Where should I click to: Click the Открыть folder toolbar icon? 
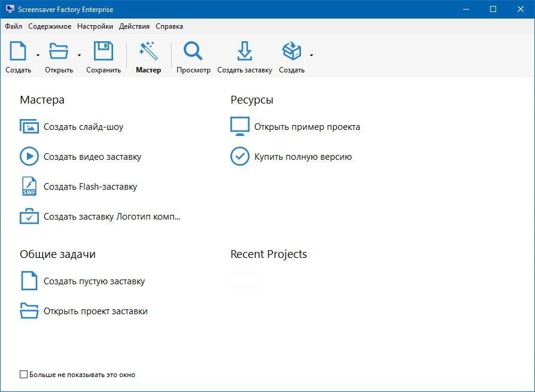click(x=58, y=51)
